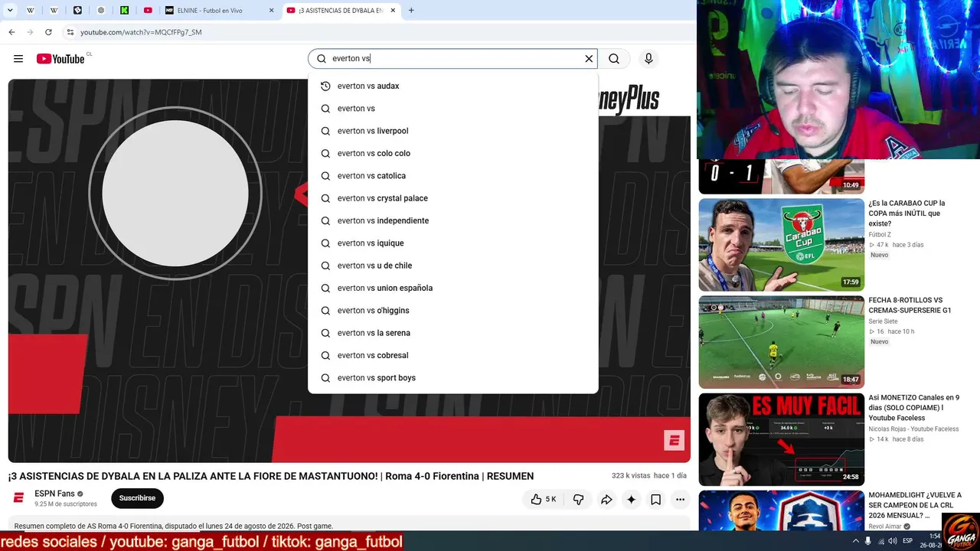This screenshot has width=980, height=551.
Task: Open network settings from taskbar
Action: pos(880,541)
